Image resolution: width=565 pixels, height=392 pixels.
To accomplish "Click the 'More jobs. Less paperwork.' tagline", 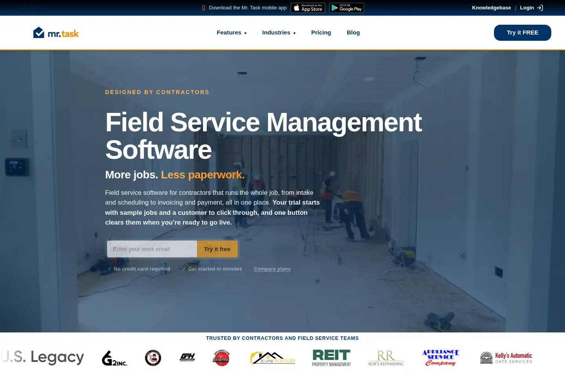I will [x=175, y=175].
